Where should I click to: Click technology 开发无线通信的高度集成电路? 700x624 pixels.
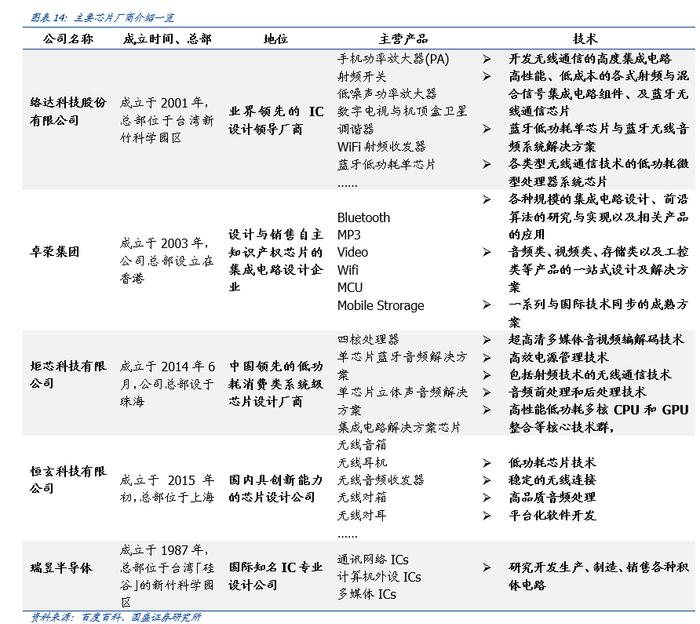(x=590, y=59)
